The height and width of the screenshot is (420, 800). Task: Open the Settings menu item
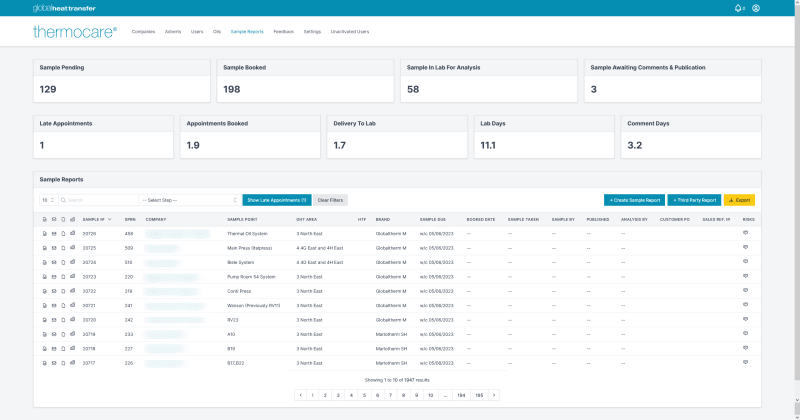coord(312,32)
